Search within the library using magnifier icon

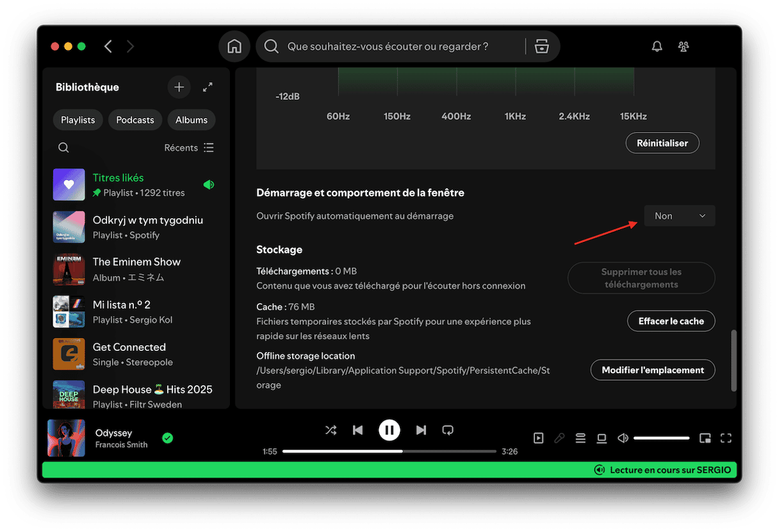(63, 148)
